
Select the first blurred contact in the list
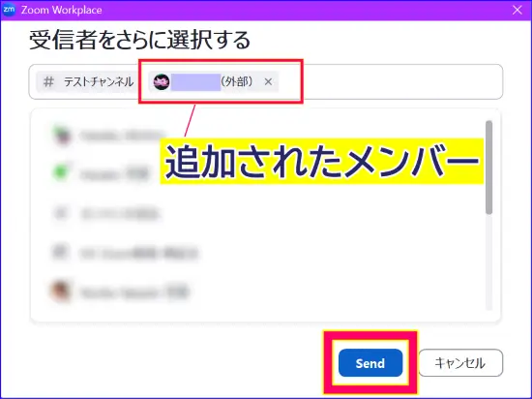point(108,135)
